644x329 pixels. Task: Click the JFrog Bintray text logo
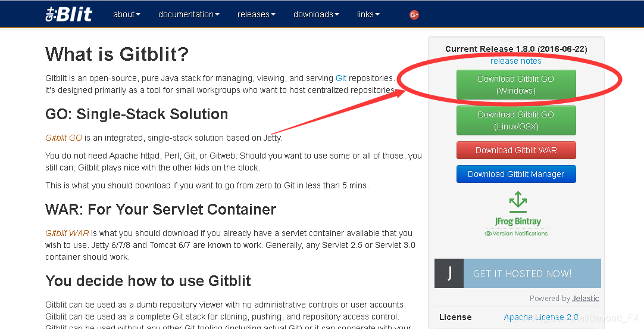click(518, 221)
